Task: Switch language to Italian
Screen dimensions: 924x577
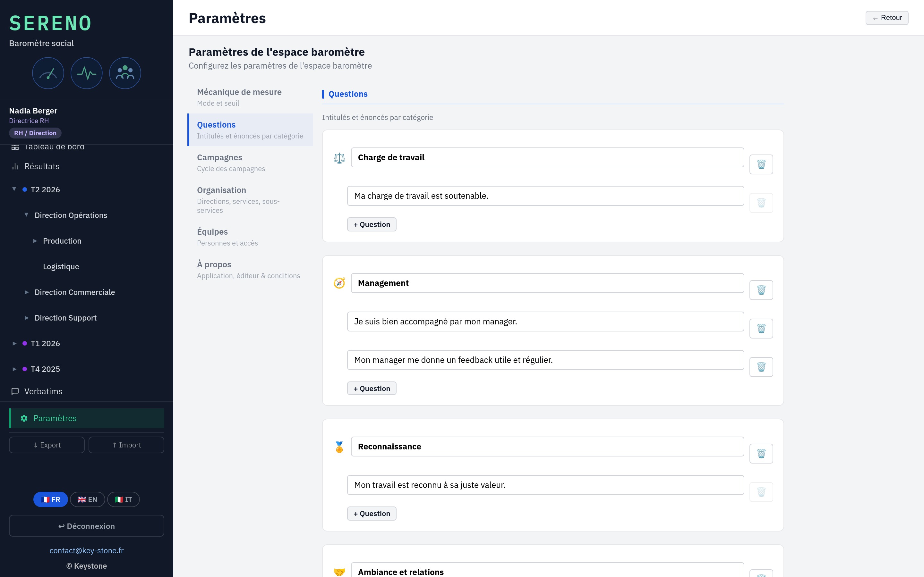Action: tap(123, 499)
